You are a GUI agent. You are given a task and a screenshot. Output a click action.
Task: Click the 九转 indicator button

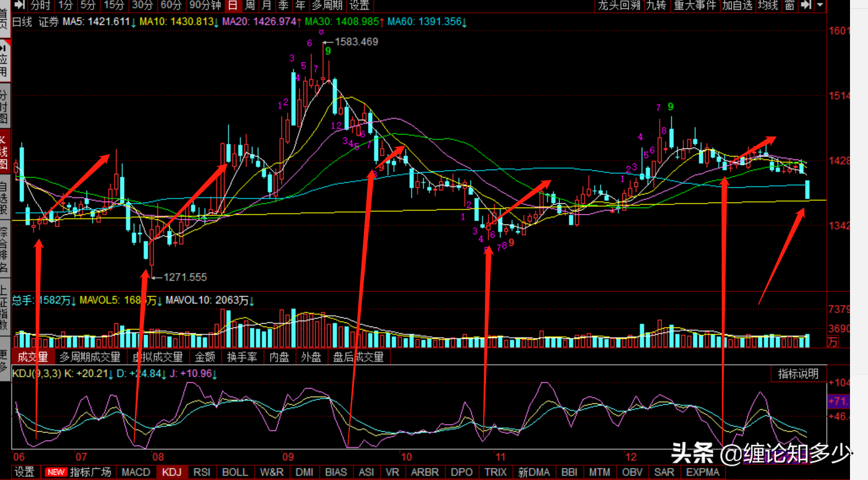coord(656,5)
